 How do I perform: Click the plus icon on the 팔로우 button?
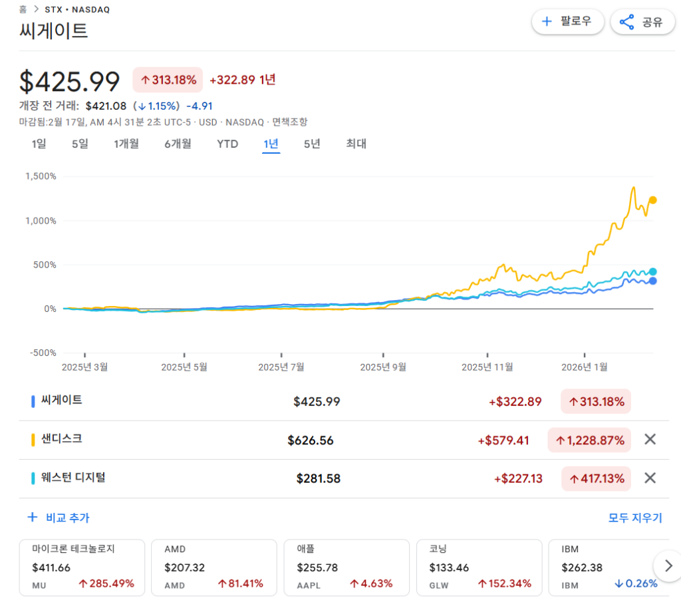[x=547, y=21]
